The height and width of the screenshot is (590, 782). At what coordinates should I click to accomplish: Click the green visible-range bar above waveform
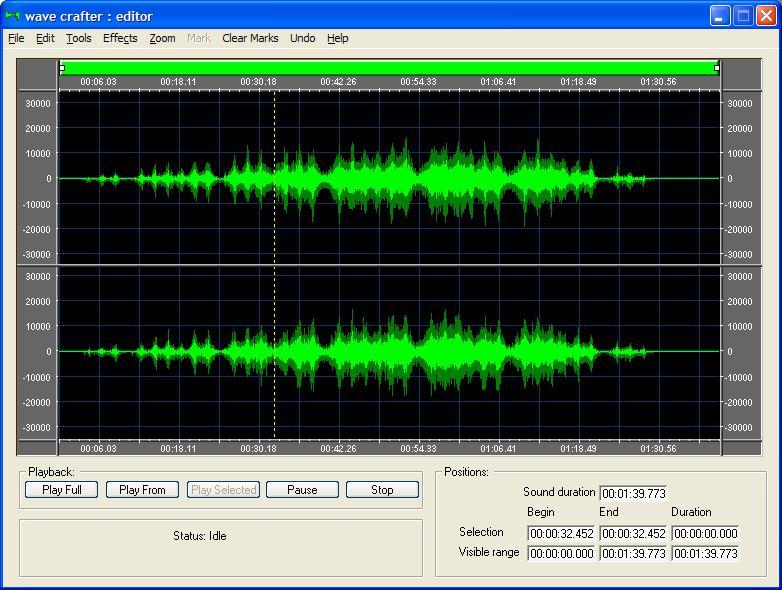(389, 68)
